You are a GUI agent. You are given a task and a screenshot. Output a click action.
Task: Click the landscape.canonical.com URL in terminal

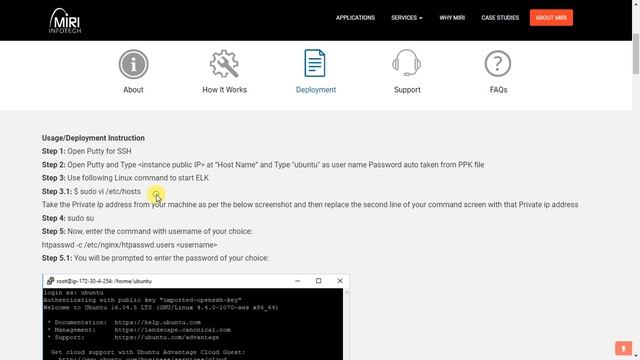pyautogui.click(x=172, y=330)
